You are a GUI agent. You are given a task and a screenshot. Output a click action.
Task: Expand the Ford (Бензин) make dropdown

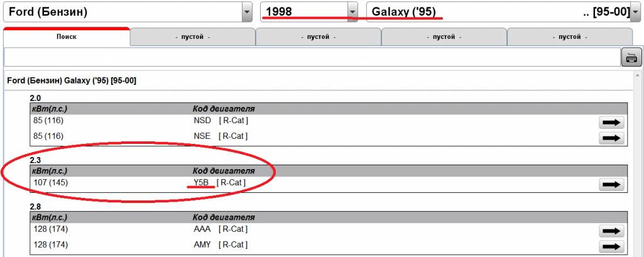tap(248, 12)
